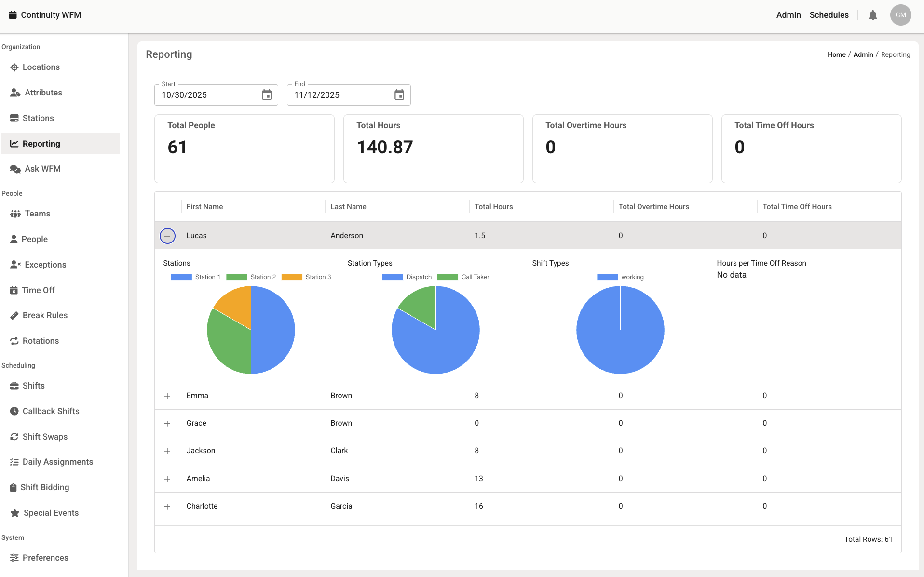This screenshot has height=577, width=924.
Task: Click the orange Station 3 pie slice
Action: click(236, 305)
